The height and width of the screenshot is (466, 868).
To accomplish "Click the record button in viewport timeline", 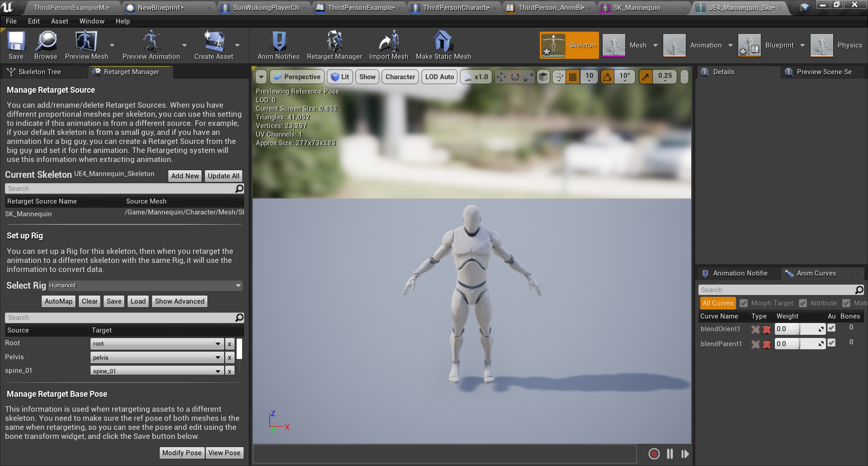I will [654, 454].
